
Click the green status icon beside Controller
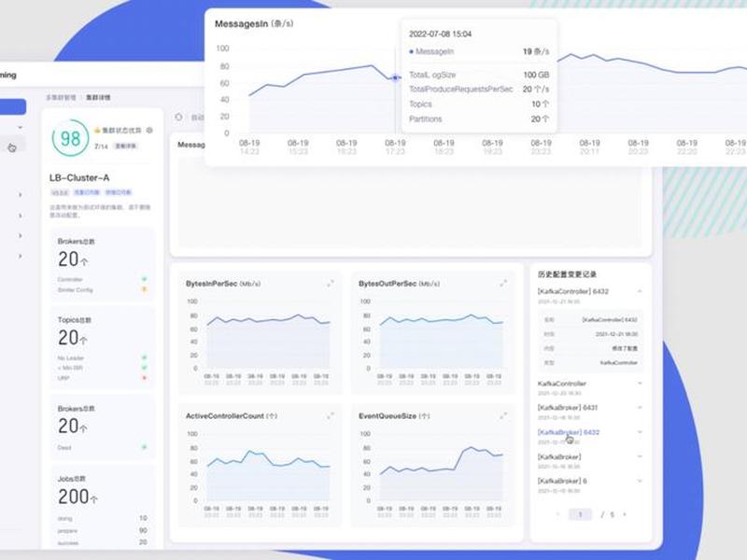point(145,279)
